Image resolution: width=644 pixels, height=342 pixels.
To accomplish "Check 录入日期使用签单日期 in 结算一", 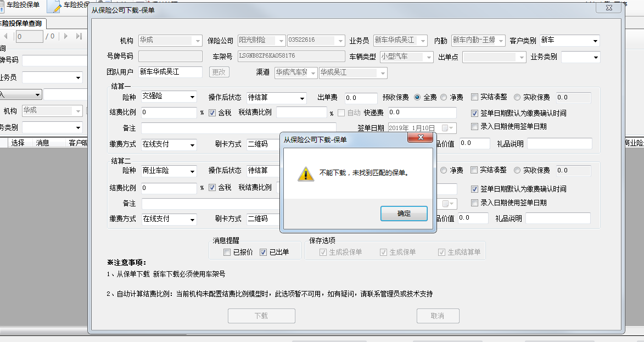I will tap(474, 126).
